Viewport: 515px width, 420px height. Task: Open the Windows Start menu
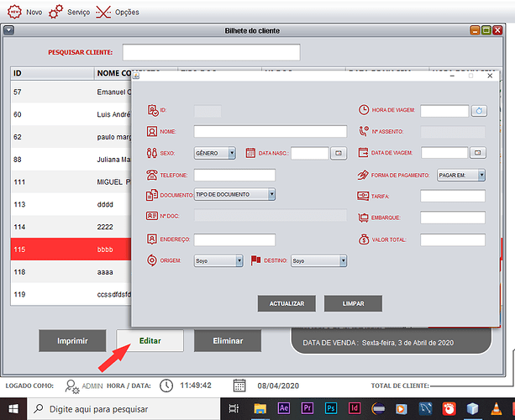[x=13, y=409]
